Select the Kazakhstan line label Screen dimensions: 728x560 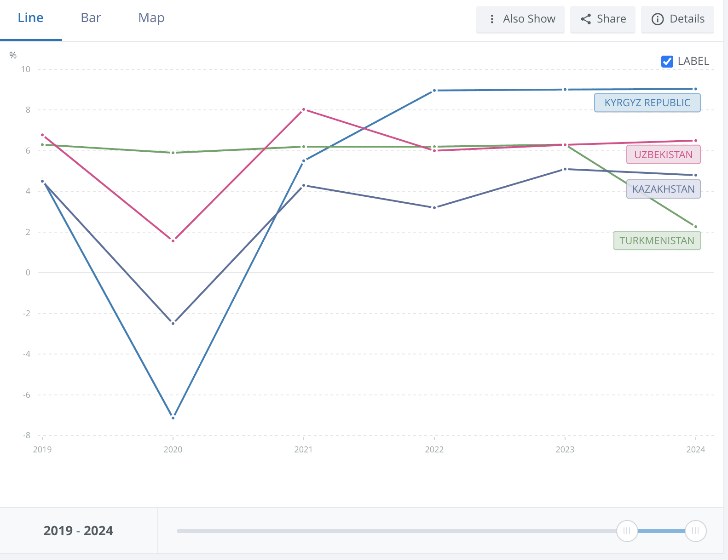coord(663,189)
